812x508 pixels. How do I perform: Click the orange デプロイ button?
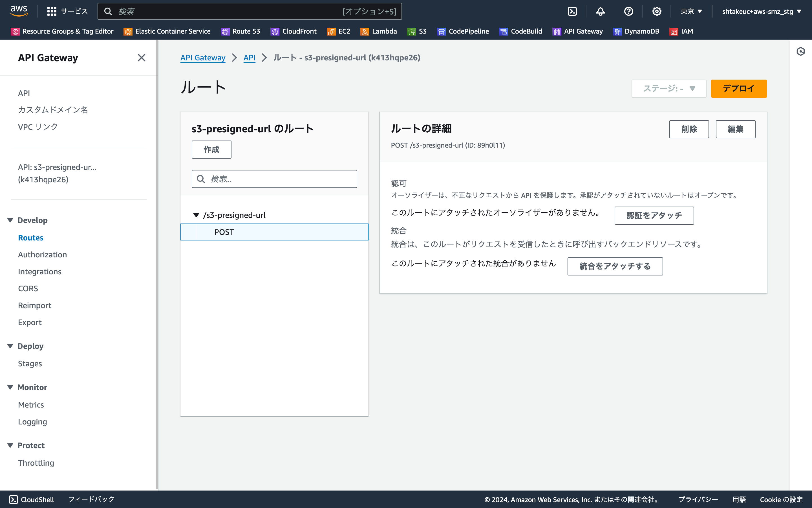(x=738, y=88)
